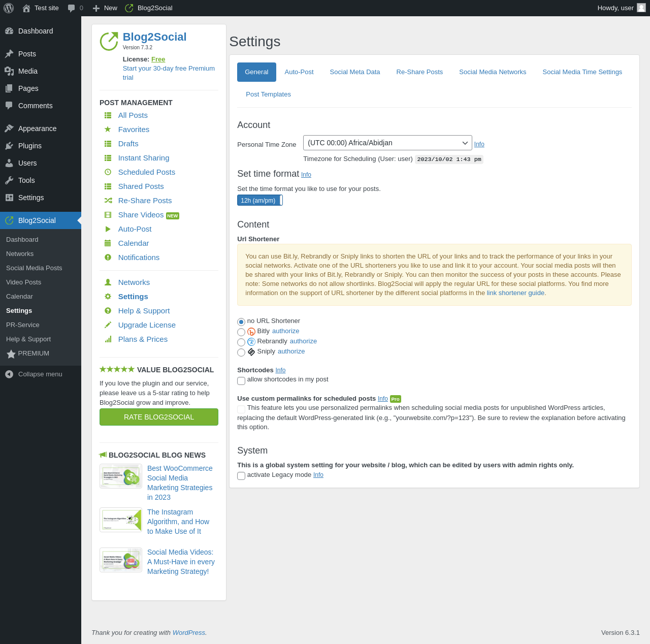Open the Post Templates tab
The image size is (650, 644).
(268, 94)
